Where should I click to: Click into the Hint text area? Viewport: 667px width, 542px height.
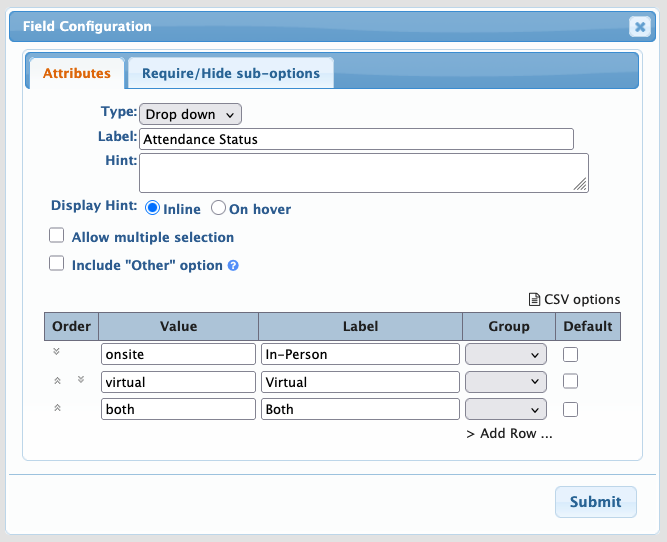(363, 172)
